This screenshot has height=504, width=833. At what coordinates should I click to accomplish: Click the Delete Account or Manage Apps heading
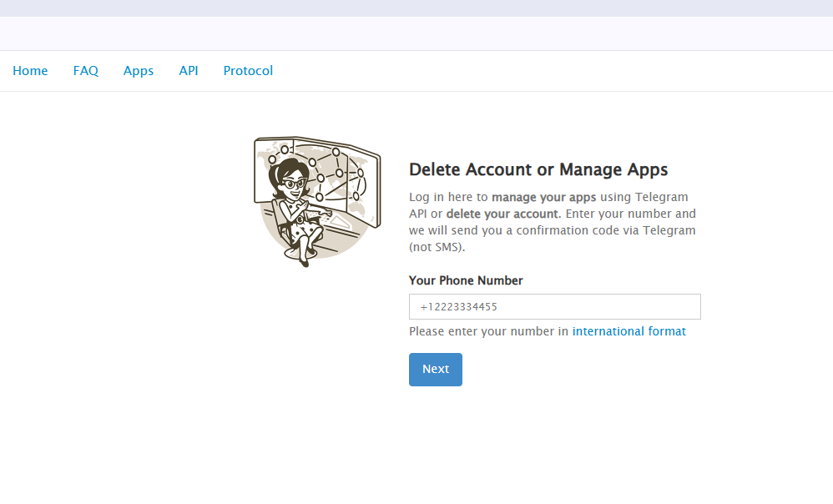[x=538, y=169]
